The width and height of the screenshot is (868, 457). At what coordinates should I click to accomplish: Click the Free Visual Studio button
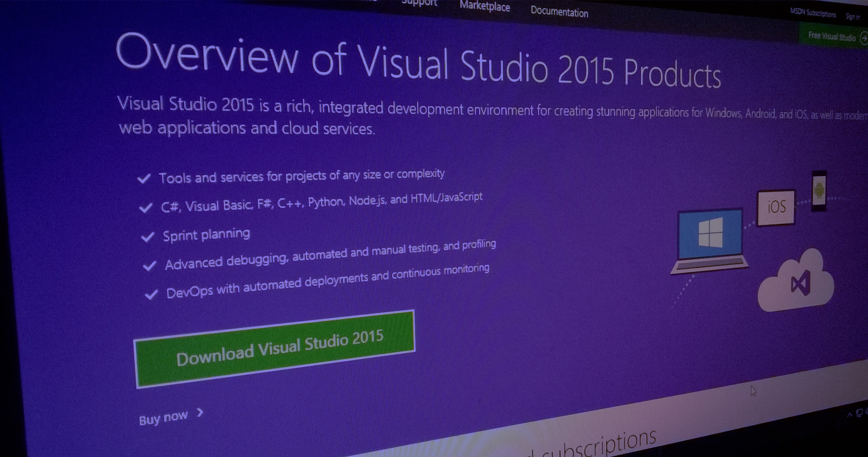(x=833, y=36)
